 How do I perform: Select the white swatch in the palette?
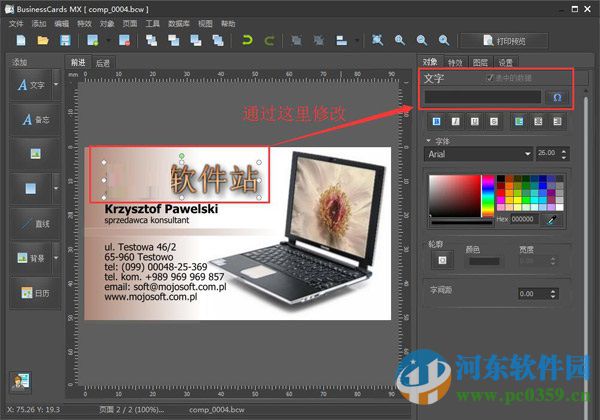click(x=559, y=207)
